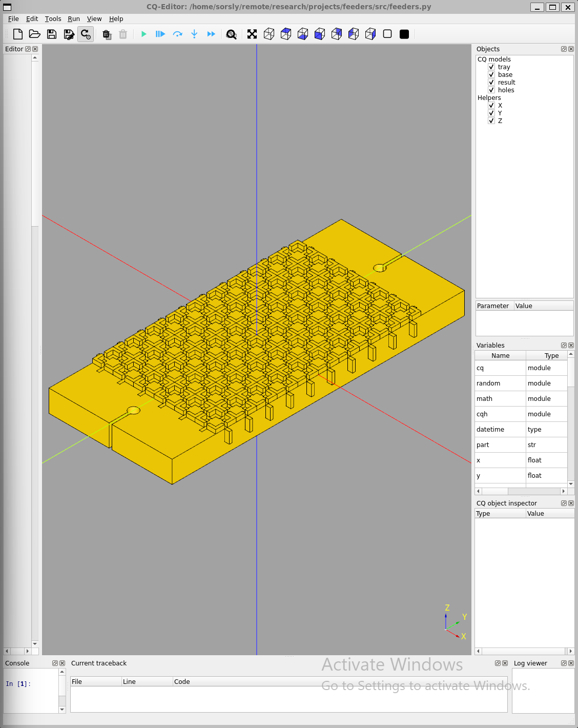Collapse the Helpers tree group

pyautogui.click(x=489, y=98)
